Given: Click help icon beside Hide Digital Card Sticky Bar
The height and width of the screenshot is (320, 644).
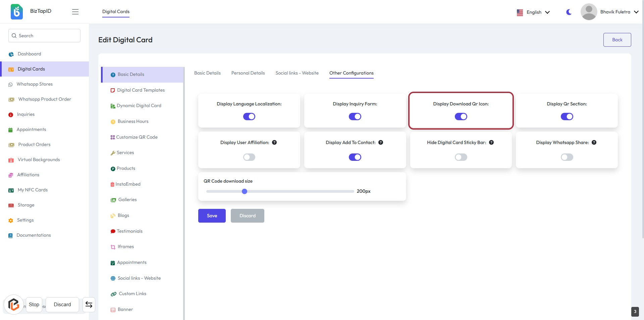Looking at the screenshot, I should 491,142.
